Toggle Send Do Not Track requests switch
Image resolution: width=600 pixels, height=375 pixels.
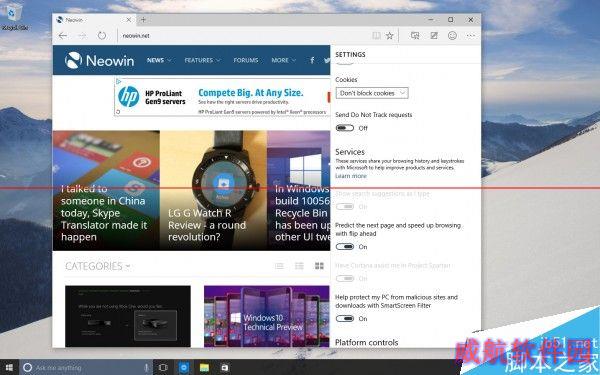pyautogui.click(x=345, y=128)
